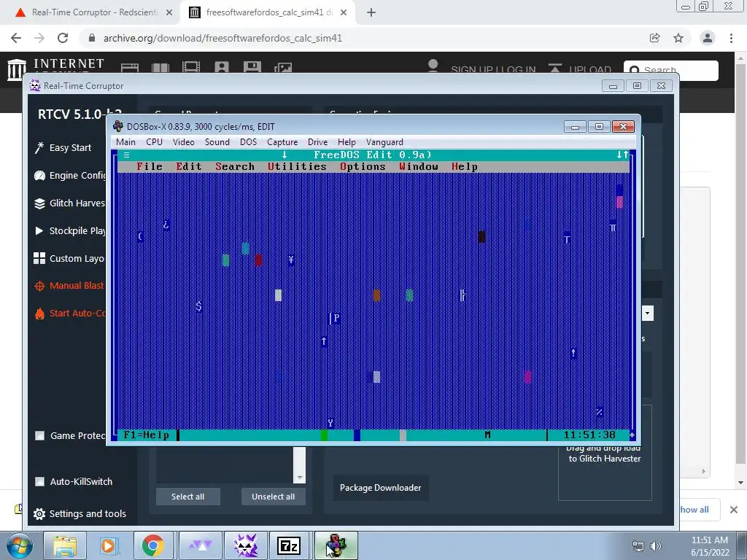This screenshot has width=747, height=560.
Task: Open the Drive menu in DOSBox-X
Action: pyautogui.click(x=318, y=142)
